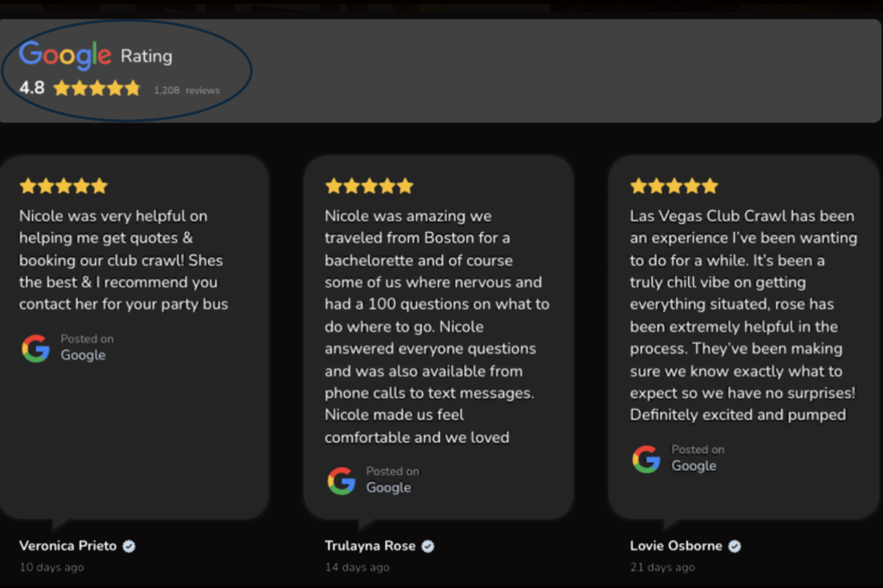Click the Google logo in rating header
The width and height of the screenshot is (883, 588).
tap(66, 55)
